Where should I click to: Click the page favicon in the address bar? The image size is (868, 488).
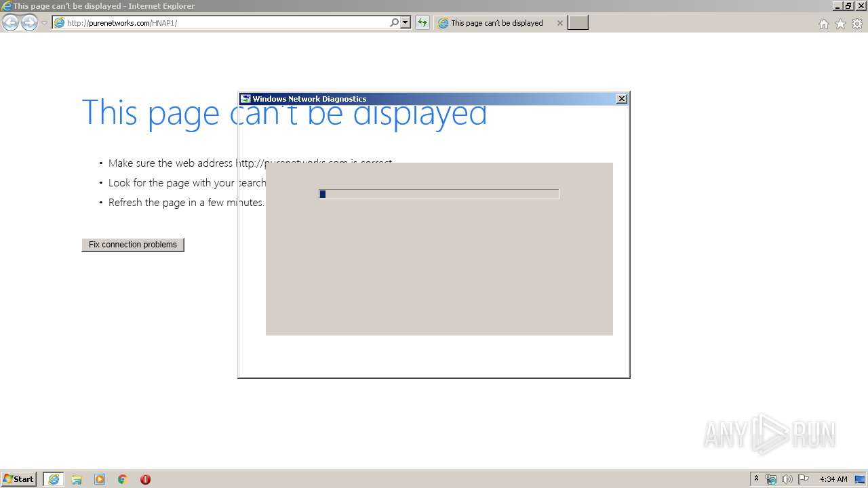(60, 22)
